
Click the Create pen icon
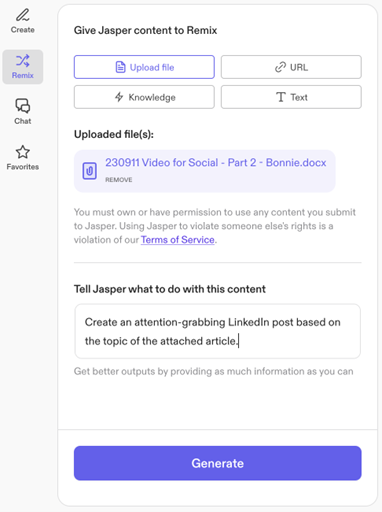23,15
